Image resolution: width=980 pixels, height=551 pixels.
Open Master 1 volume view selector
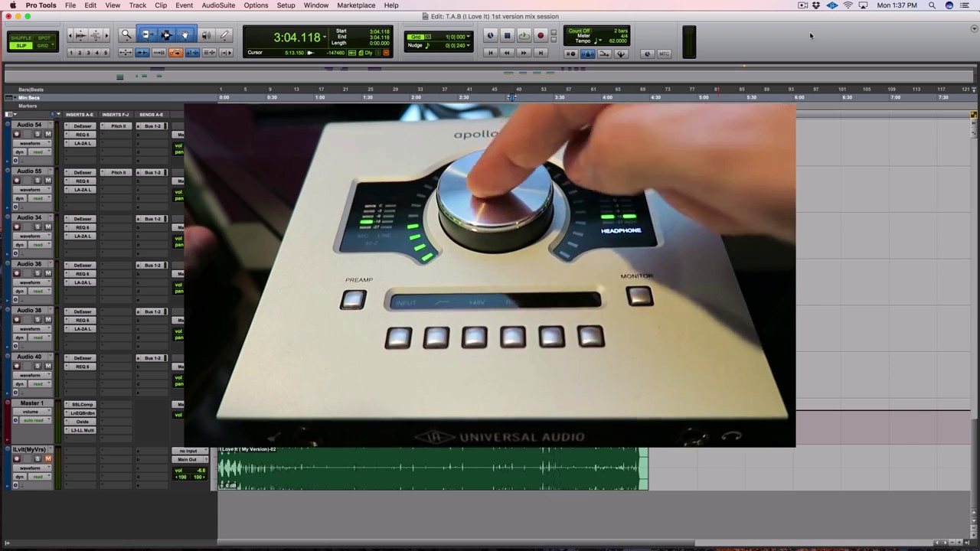(32, 412)
